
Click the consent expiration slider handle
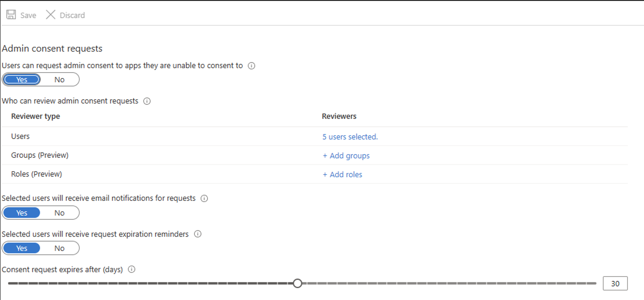[297, 283]
